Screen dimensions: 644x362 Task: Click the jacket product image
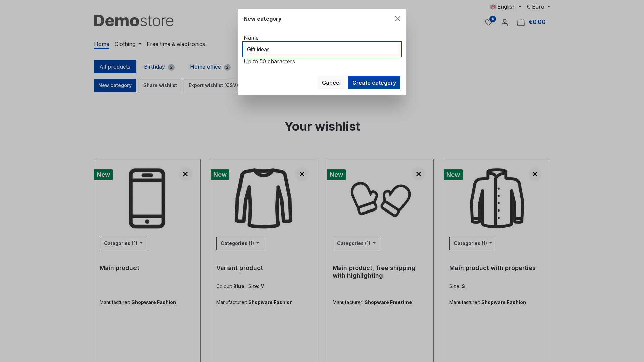pos(497,198)
